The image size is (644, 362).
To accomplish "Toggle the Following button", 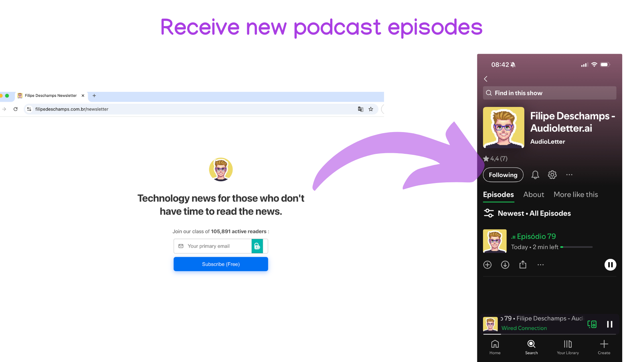I will [503, 175].
